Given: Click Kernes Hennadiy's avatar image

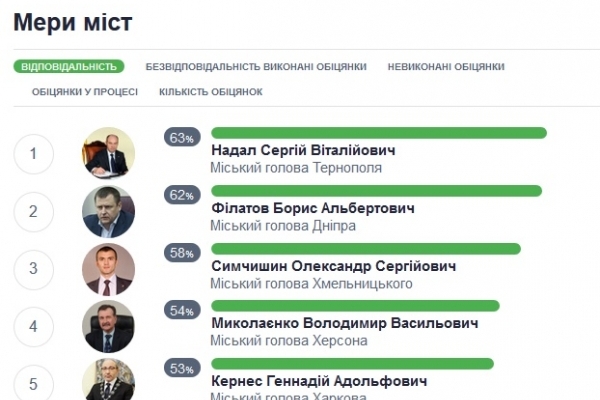Looking at the screenshot, I should click(108, 381).
